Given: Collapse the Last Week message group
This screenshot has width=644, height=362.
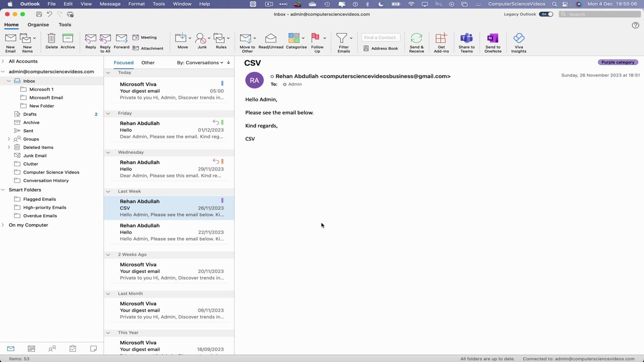Looking at the screenshot, I should click(x=108, y=191).
